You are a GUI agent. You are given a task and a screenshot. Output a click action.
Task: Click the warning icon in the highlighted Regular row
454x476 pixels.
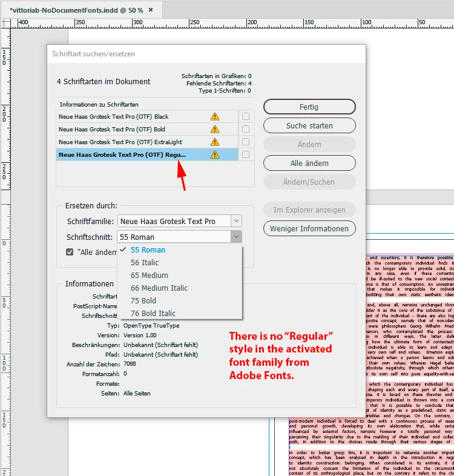(215, 155)
